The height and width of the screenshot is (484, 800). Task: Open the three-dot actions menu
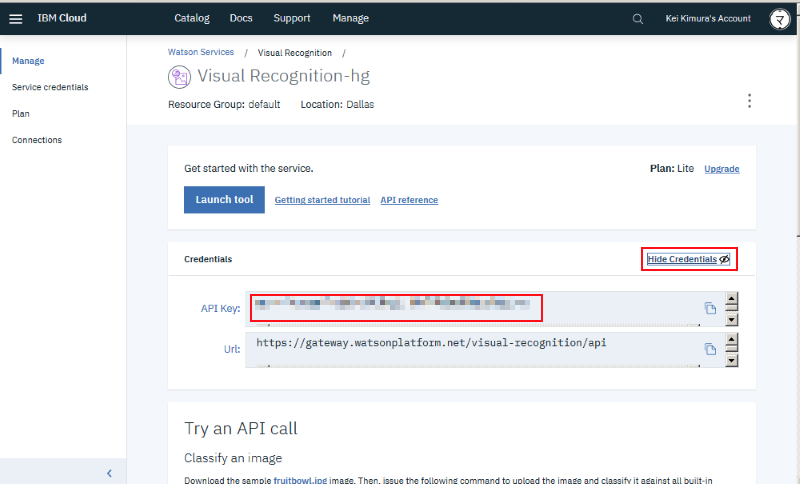(749, 100)
